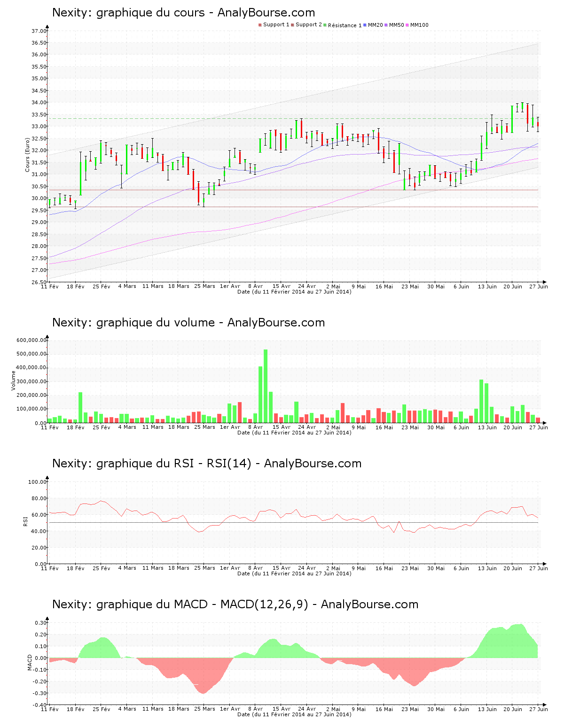Click the 300,000.00 volume axis value

31,381
